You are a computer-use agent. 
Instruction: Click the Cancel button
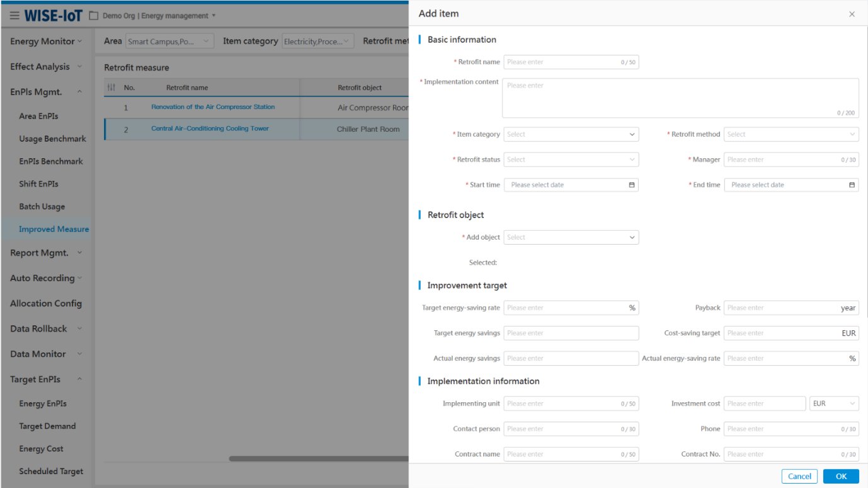[x=799, y=476]
